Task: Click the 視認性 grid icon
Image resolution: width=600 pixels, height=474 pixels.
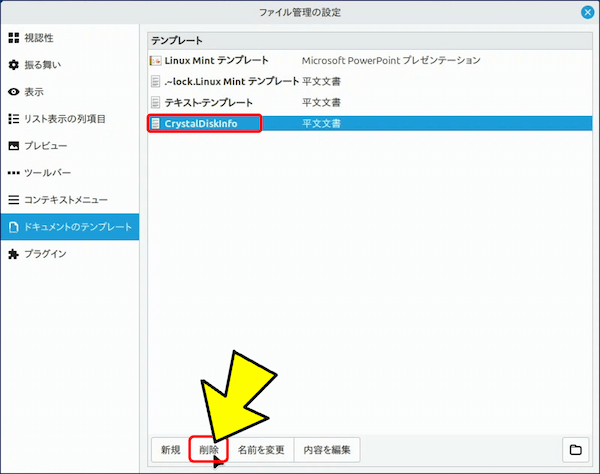Action: tap(14, 38)
